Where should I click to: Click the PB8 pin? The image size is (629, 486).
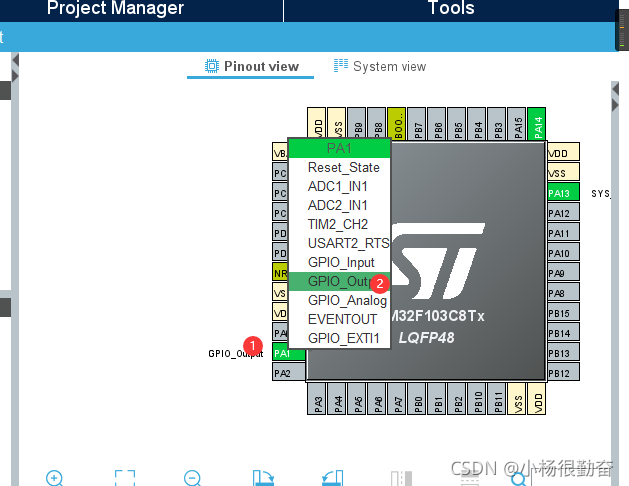click(376, 124)
